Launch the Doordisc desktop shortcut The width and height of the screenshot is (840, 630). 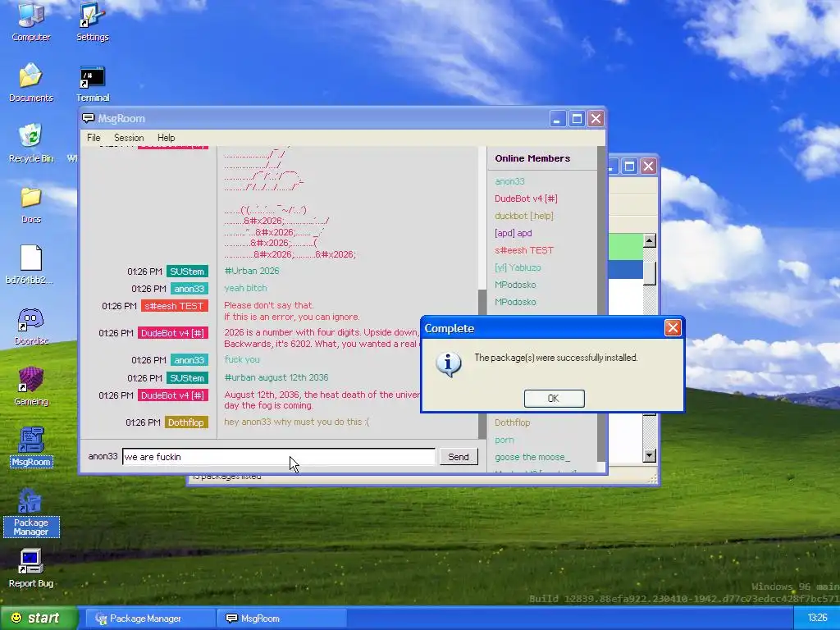coord(31,326)
